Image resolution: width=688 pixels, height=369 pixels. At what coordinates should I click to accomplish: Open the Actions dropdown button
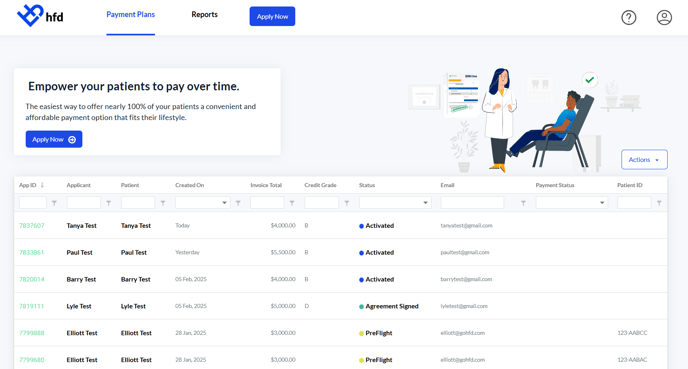click(x=644, y=160)
